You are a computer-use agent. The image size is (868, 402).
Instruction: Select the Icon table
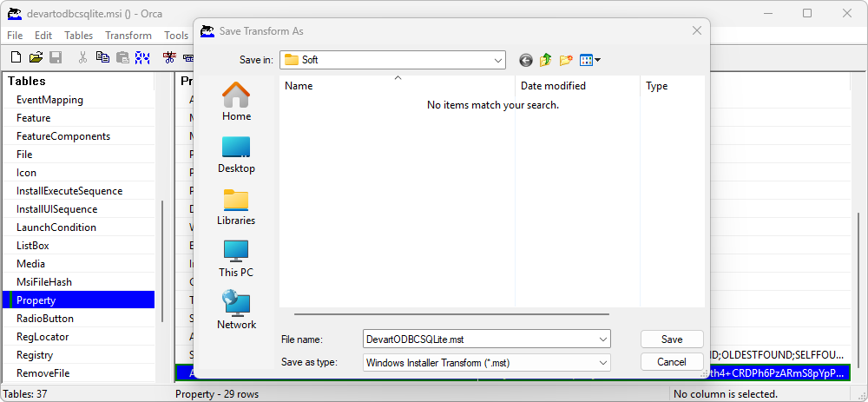pyautogui.click(x=79, y=173)
